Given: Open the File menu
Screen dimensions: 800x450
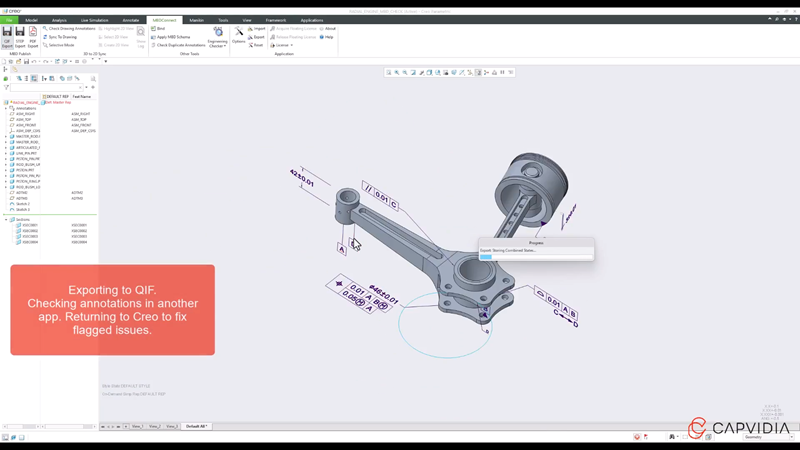Looking at the screenshot, I should click(x=9, y=20).
